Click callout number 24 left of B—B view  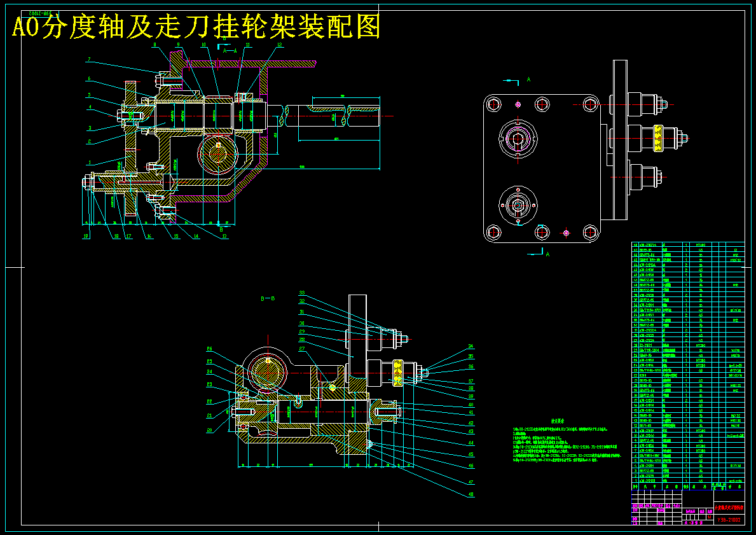click(x=210, y=372)
